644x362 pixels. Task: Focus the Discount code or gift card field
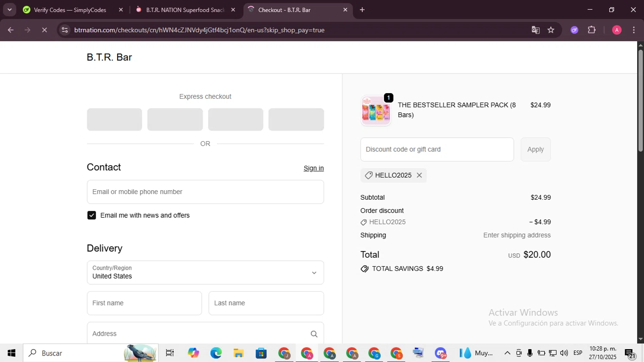click(x=437, y=149)
